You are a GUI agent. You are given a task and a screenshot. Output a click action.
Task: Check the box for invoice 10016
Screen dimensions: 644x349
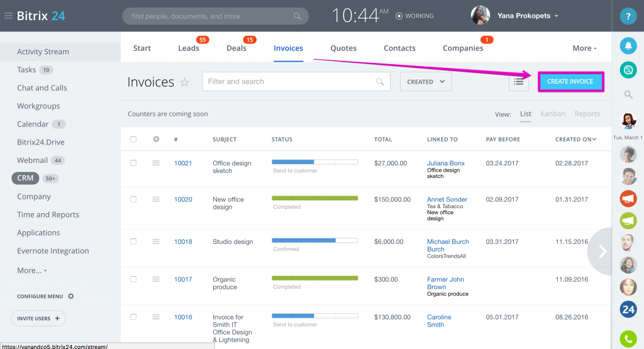(x=133, y=317)
